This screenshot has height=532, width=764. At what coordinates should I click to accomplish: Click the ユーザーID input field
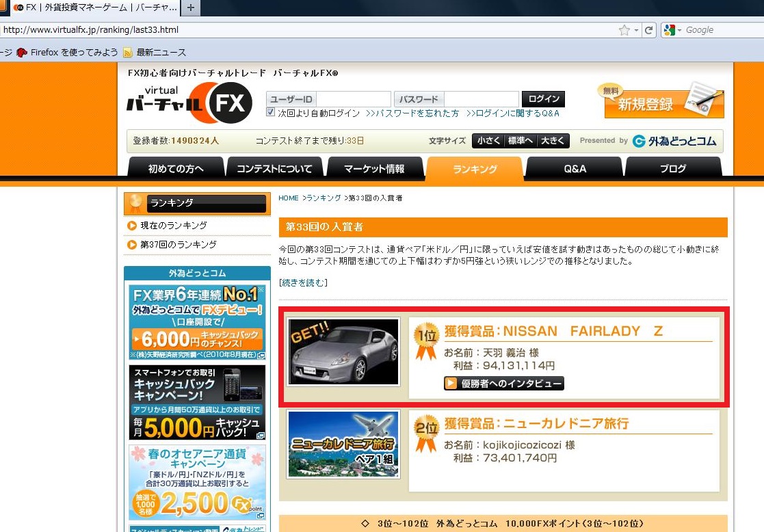(353, 99)
